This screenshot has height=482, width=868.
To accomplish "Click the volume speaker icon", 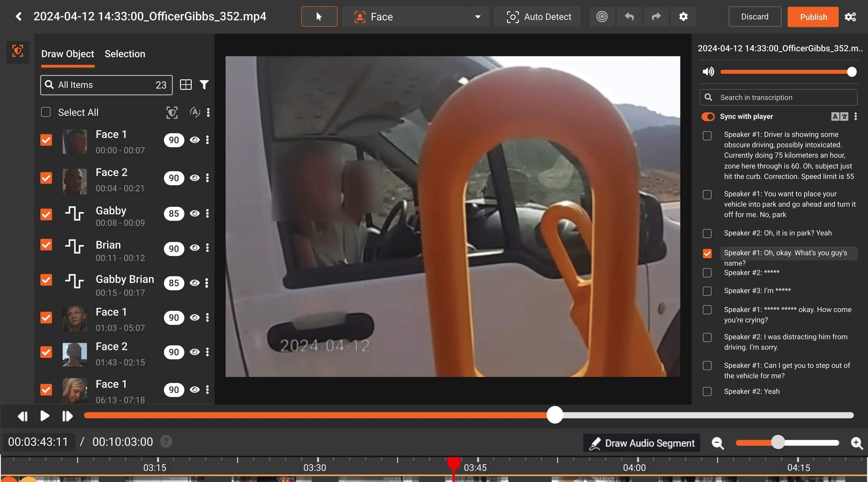I will coord(708,72).
